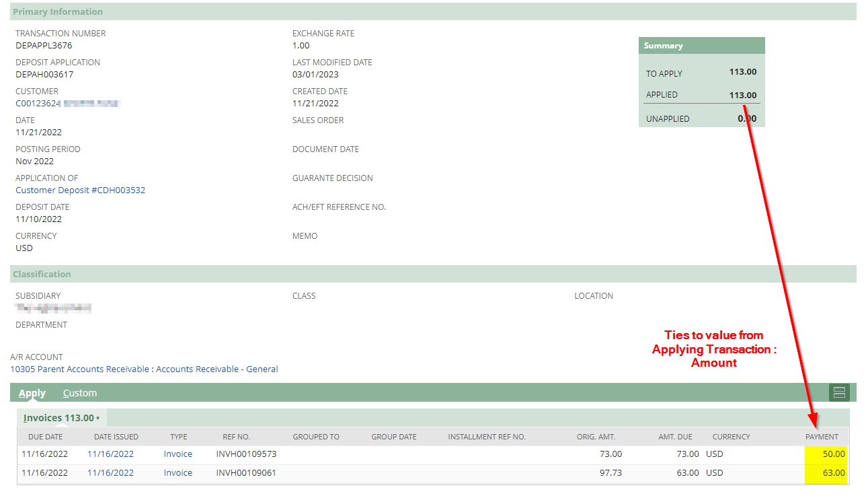Select original amount 97.73
The image size is (868, 502).
coord(610,473)
